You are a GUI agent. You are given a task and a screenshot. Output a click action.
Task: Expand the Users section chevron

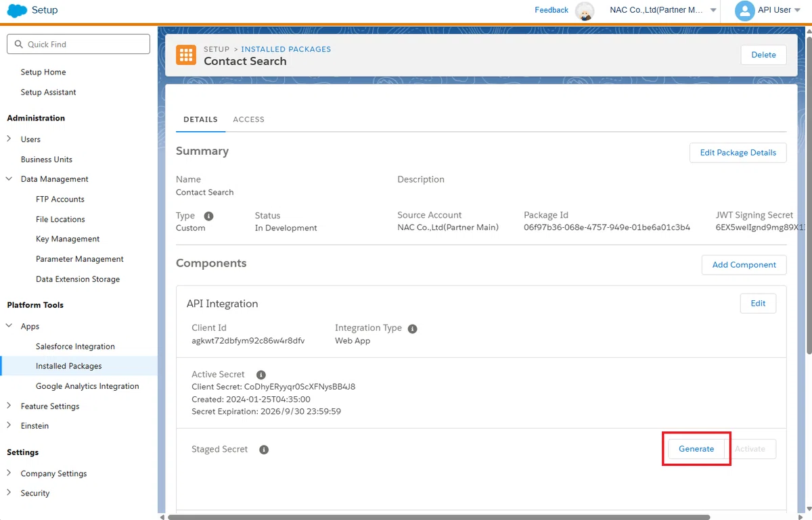pos(9,139)
